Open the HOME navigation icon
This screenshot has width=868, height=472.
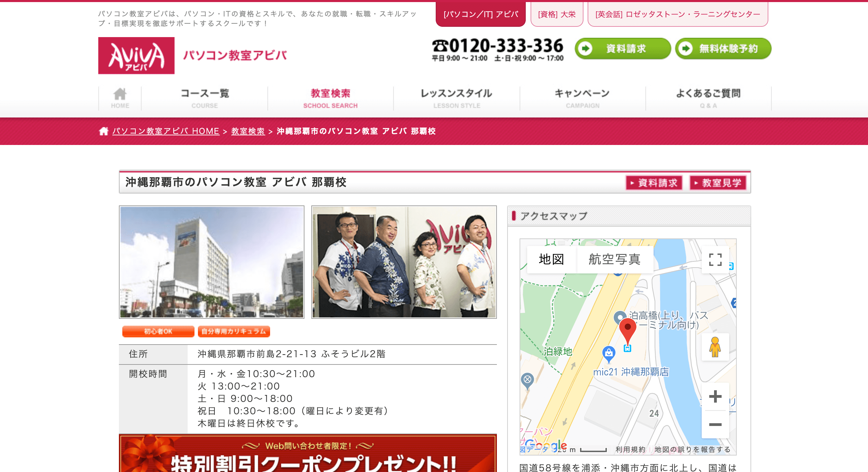click(x=120, y=98)
